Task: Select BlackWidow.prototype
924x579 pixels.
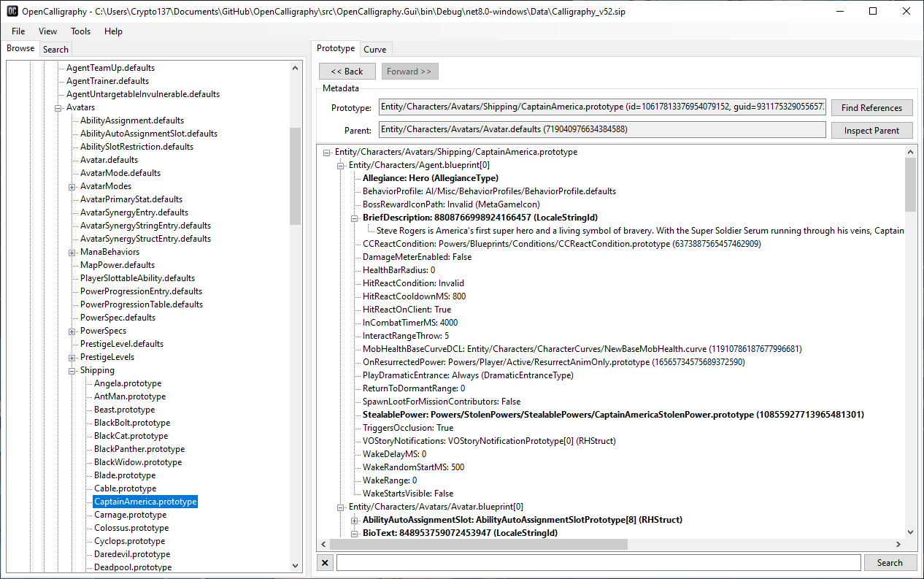Action: (138, 462)
